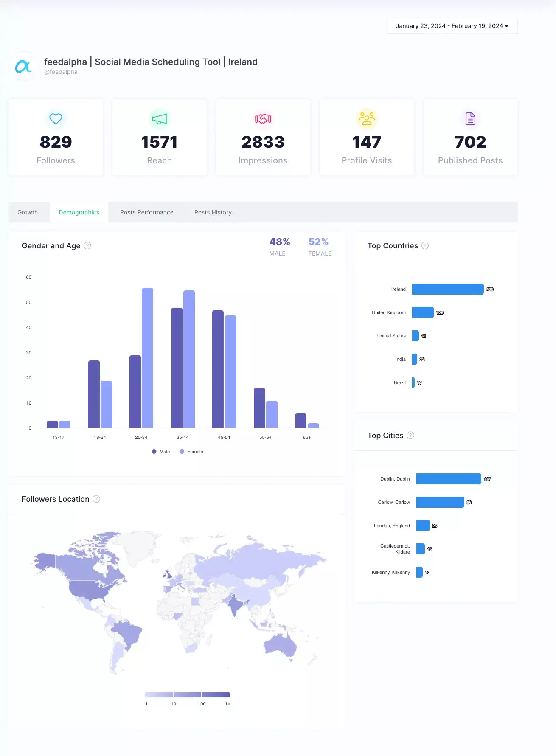556x756 pixels.
Task: Switch to the Growth tab
Action: [28, 212]
